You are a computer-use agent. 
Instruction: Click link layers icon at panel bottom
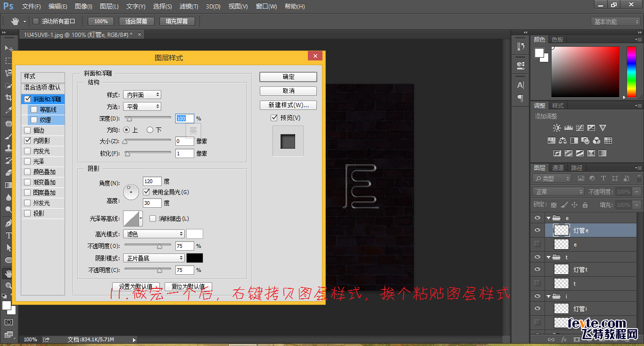(551, 339)
